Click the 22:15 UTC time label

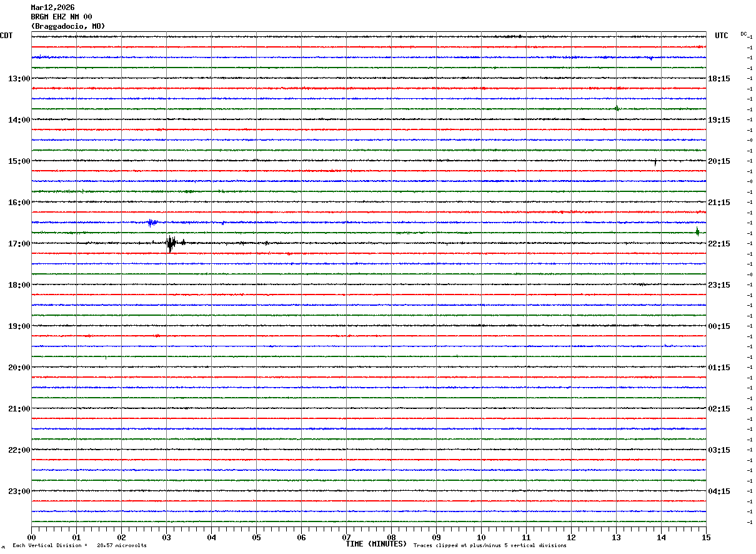[719, 244]
